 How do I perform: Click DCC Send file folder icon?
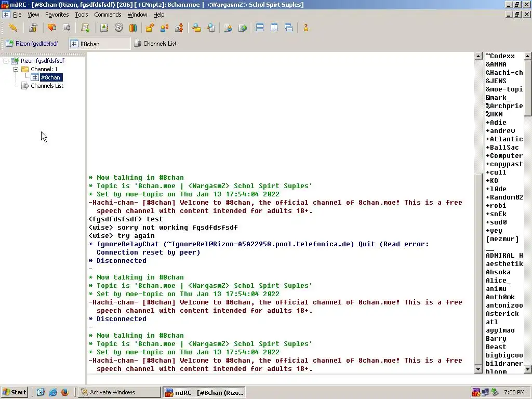[150, 28]
